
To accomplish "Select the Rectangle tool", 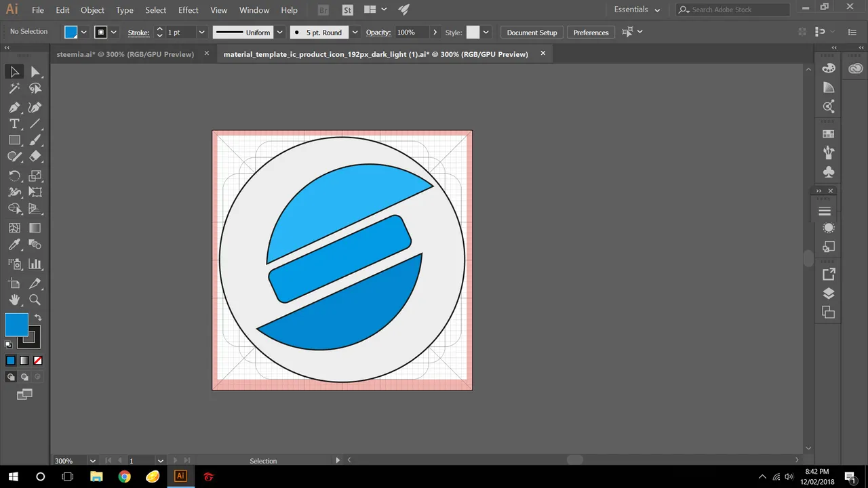I will click(x=14, y=140).
